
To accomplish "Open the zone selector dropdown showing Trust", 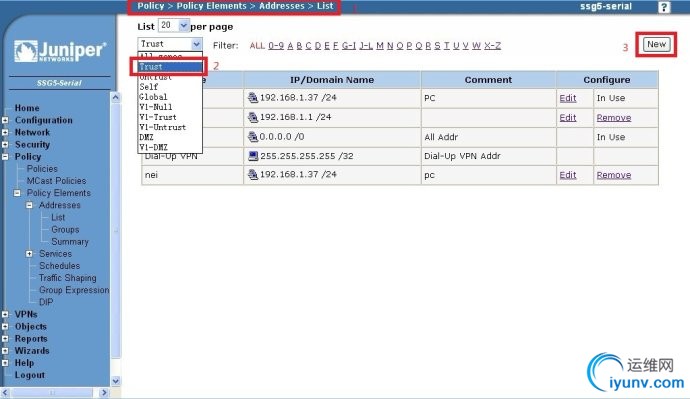I will [170, 44].
